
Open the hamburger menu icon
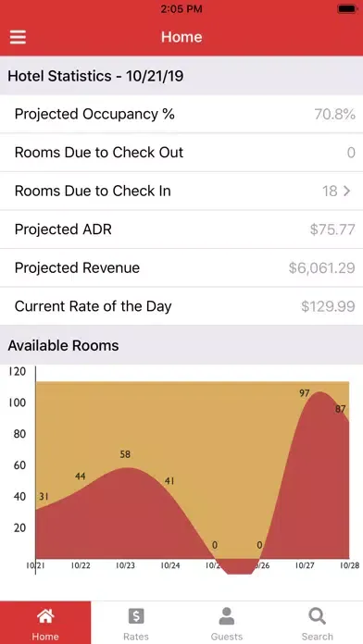[19, 37]
